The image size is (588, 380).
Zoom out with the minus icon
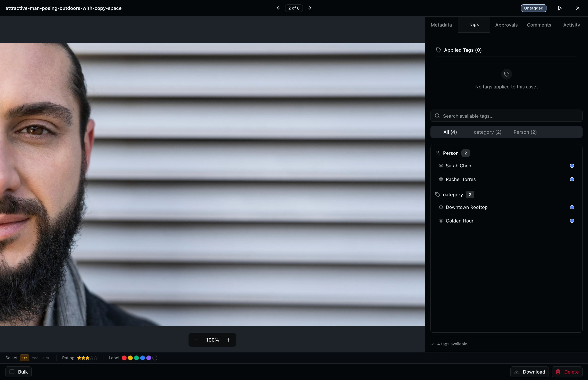196,340
